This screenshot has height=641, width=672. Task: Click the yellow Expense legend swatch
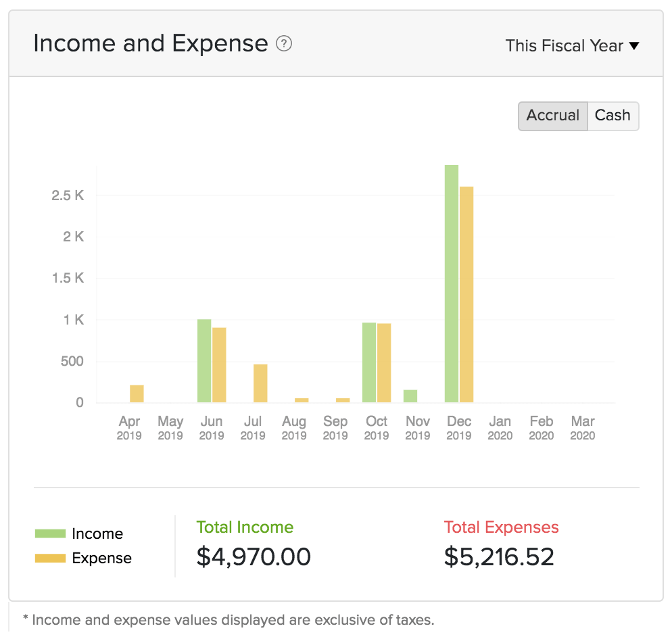click(50, 559)
